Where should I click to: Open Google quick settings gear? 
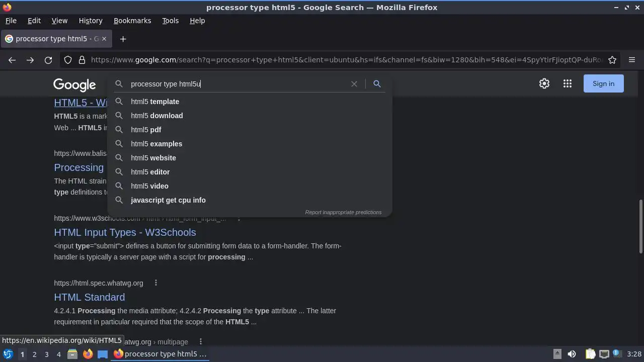pos(544,83)
